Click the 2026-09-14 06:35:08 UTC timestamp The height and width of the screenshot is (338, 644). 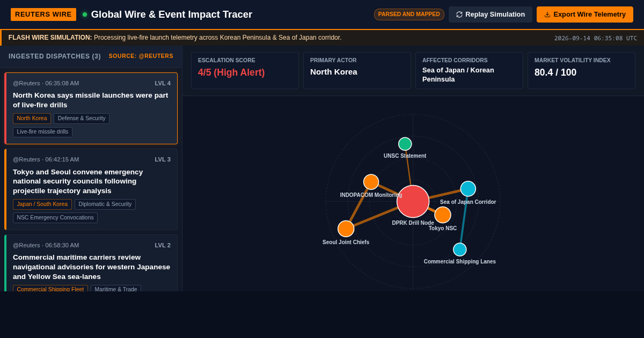click(596, 38)
